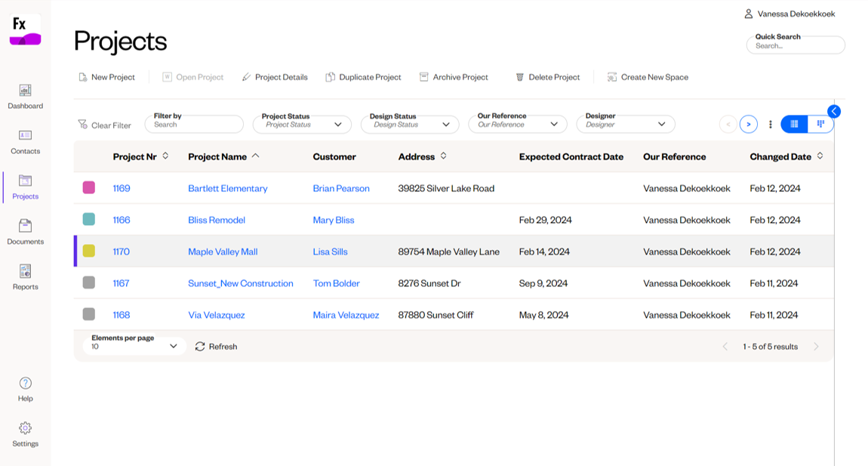Collapse the side panel with blue chevron
Screen dimensions: 868x466
[834, 111]
